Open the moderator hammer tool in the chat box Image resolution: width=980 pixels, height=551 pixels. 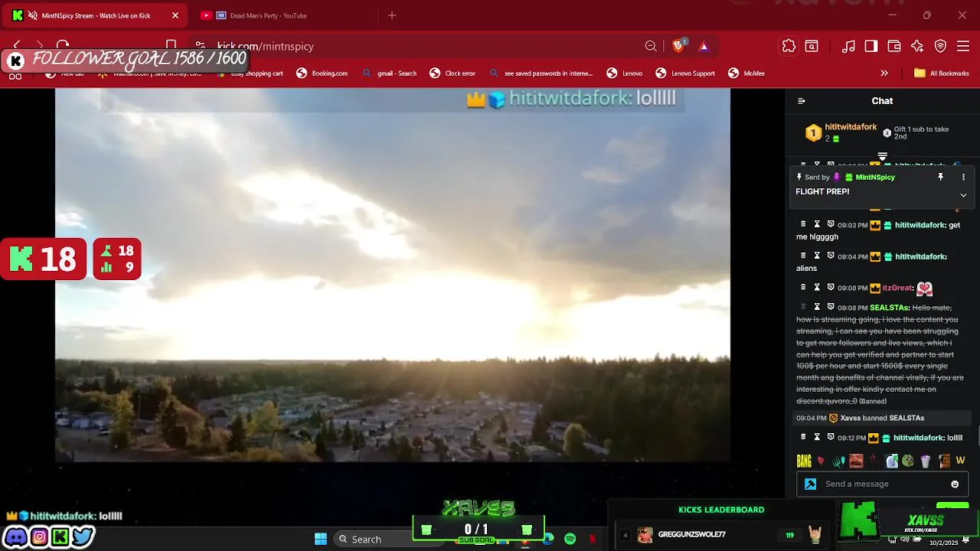tap(810, 484)
